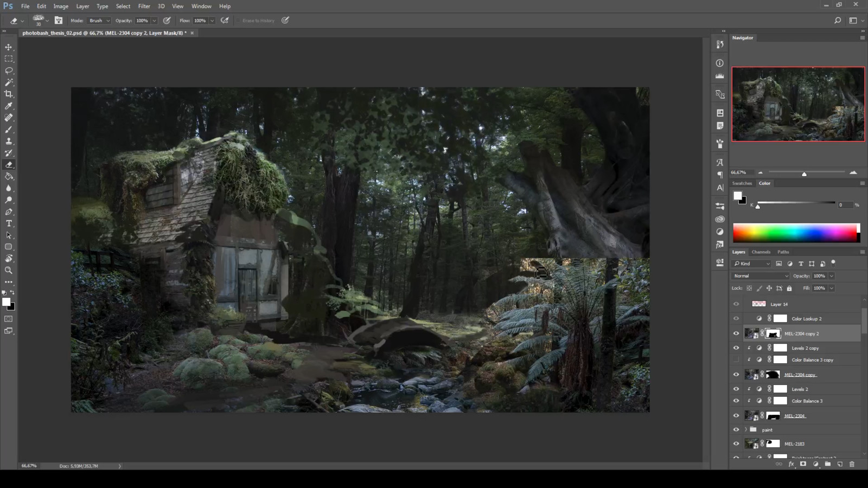Hide MEL-2183 layer
The image size is (868, 488).
coord(736,444)
